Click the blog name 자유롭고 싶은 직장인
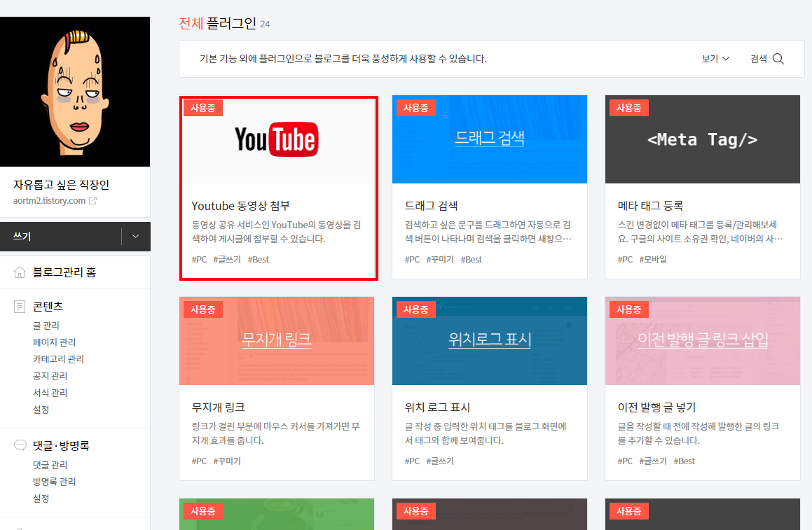The height and width of the screenshot is (530, 812). click(x=61, y=185)
